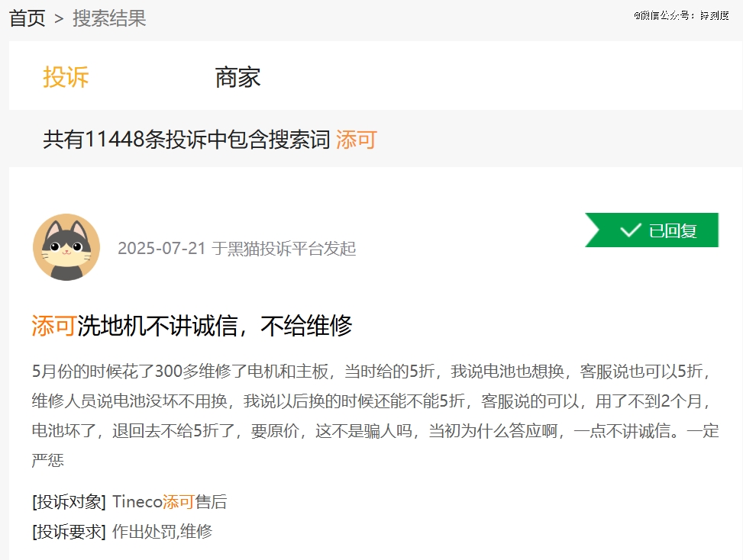Click the 作出处罚,维修 complaint demand text
The image size is (743, 560).
[x=162, y=532]
